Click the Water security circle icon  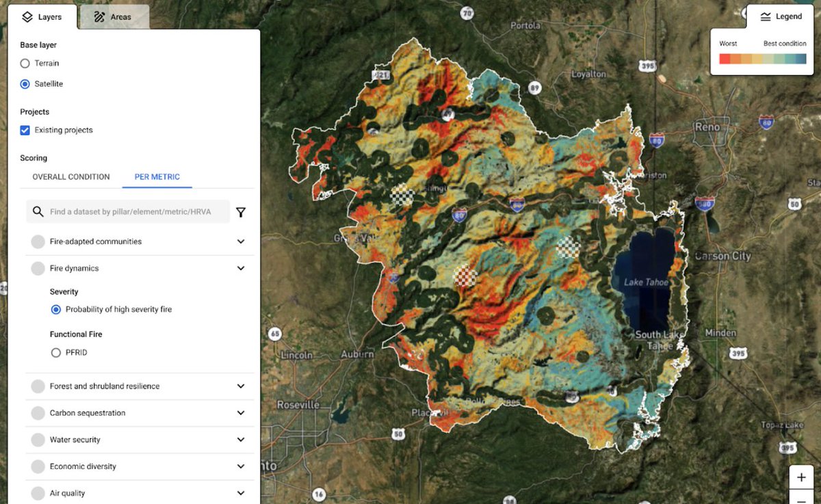(x=38, y=440)
